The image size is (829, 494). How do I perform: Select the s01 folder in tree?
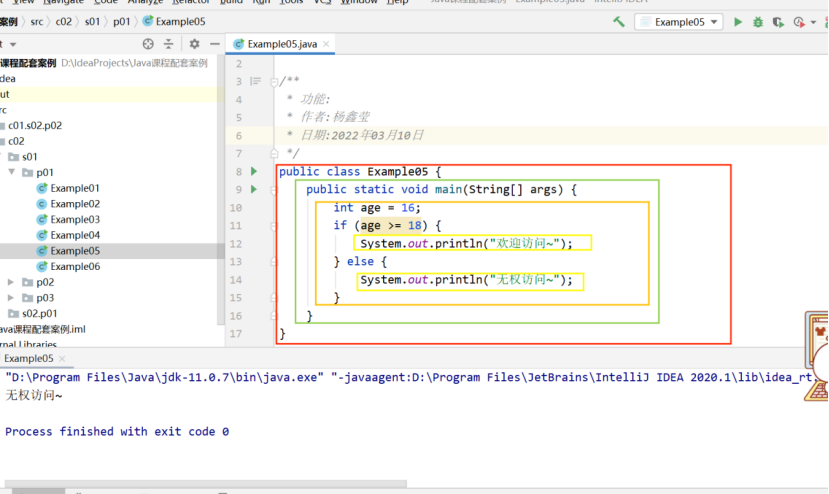click(30, 157)
